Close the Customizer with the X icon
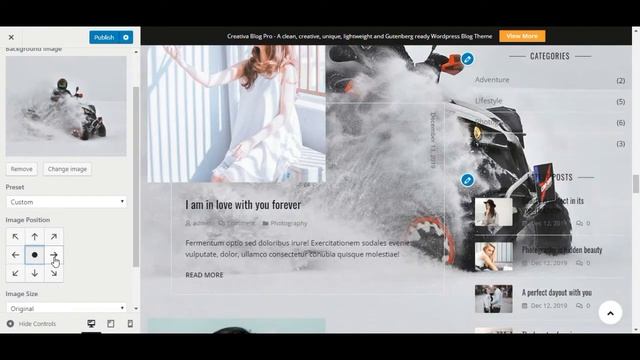640x360 pixels. pyautogui.click(x=11, y=37)
